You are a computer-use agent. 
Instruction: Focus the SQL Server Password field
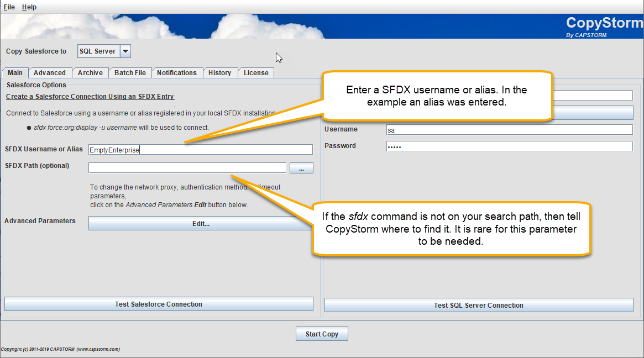coord(510,146)
